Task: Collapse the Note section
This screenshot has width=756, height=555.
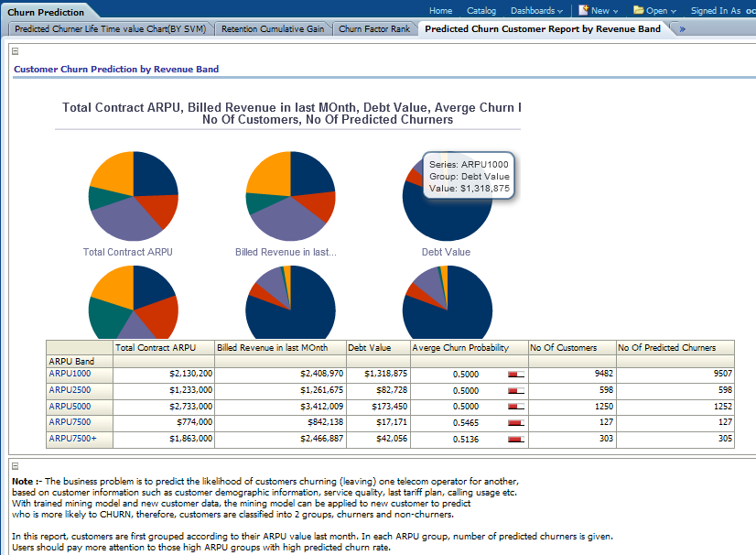Action: [15, 466]
